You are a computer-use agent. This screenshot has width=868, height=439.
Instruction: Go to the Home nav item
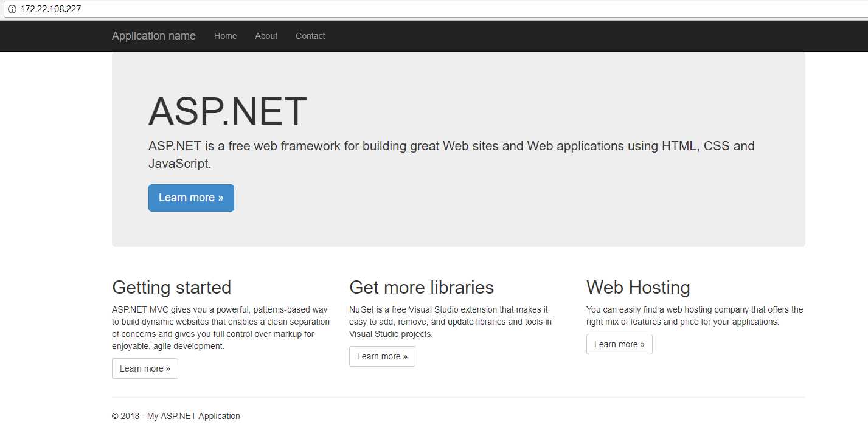pyautogui.click(x=226, y=36)
